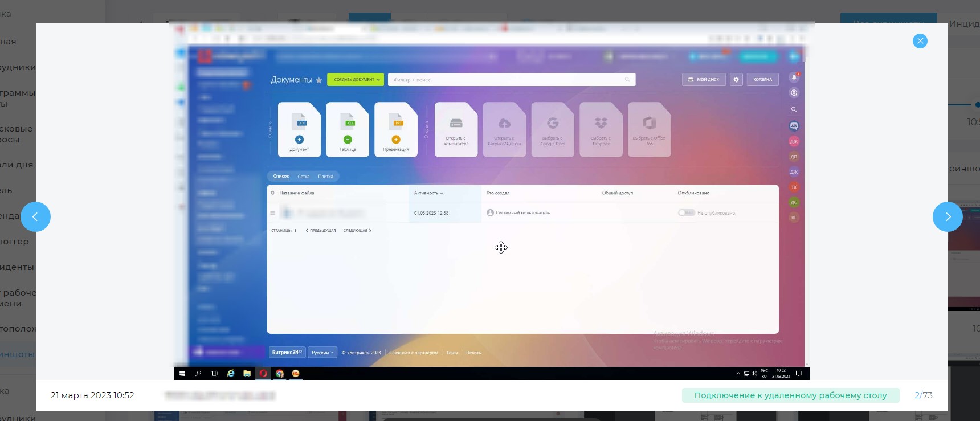Focus the Фильтр + поиск field
This screenshot has width=980, height=421.
pyautogui.click(x=511, y=80)
